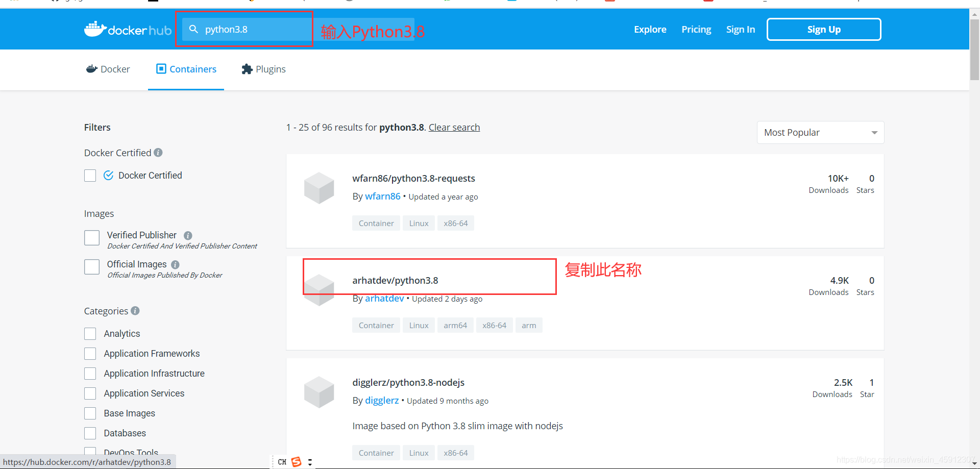980x469 pixels.
Task: Click the Sogou input method icon
Action: tap(296, 462)
